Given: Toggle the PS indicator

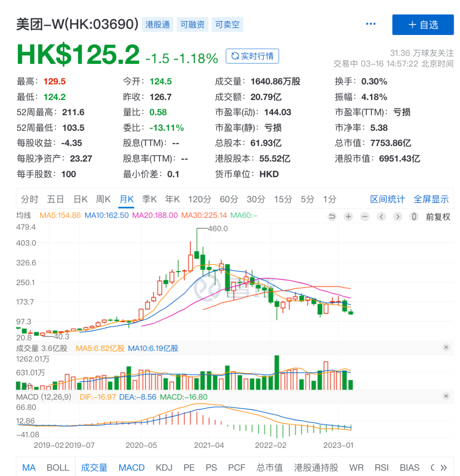Looking at the screenshot, I should 211,467.
